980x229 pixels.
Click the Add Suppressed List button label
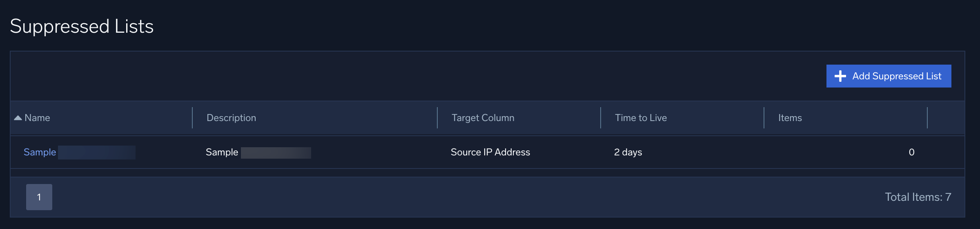[897, 76]
